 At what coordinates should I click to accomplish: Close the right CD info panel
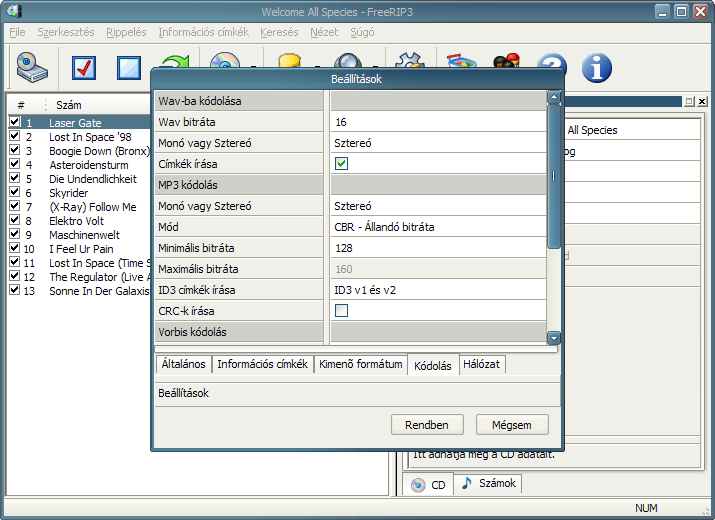click(702, 102)
